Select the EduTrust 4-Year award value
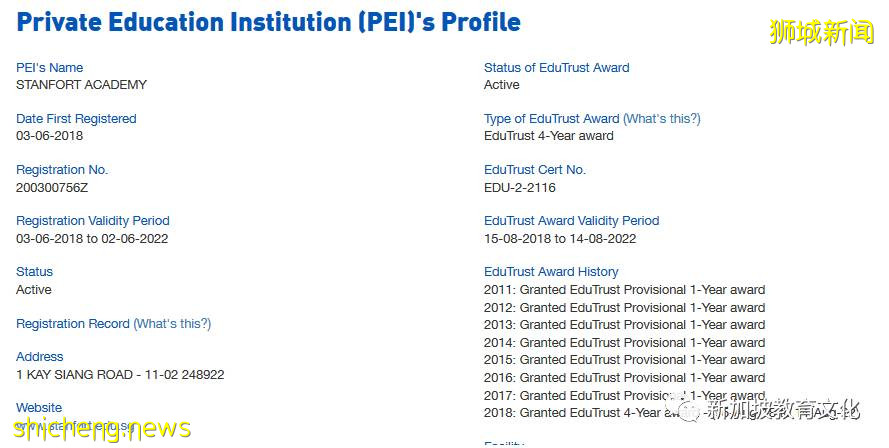889x448 pixels. 549,136
